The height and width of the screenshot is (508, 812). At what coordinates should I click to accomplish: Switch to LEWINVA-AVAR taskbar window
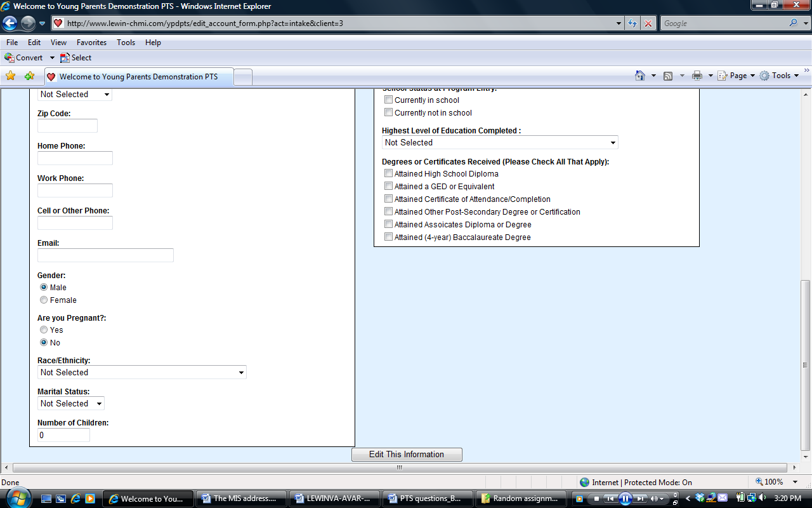coord(335,498)
